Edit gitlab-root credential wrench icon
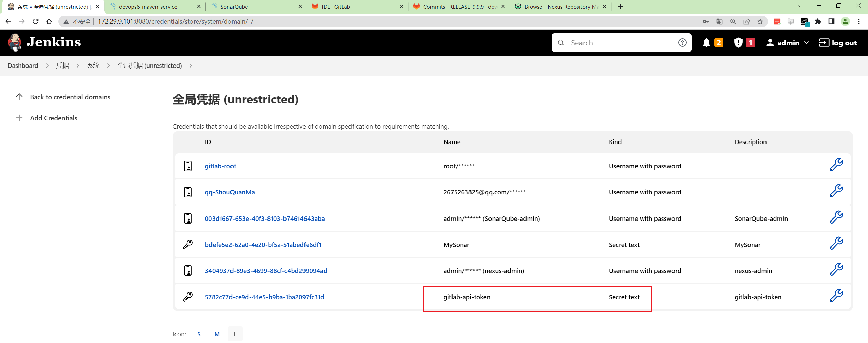This screenshot has height=343, width=868. pos(836,165)
